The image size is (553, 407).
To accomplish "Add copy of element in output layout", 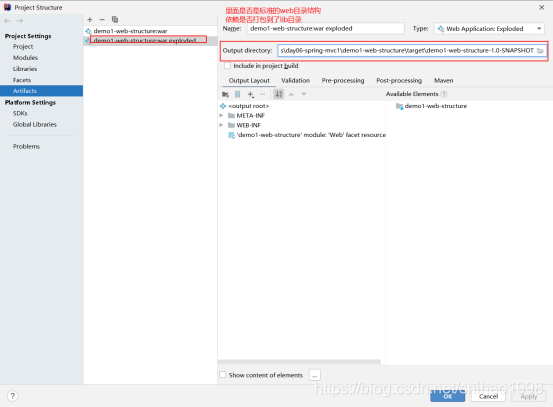I will tap(250, 94).
